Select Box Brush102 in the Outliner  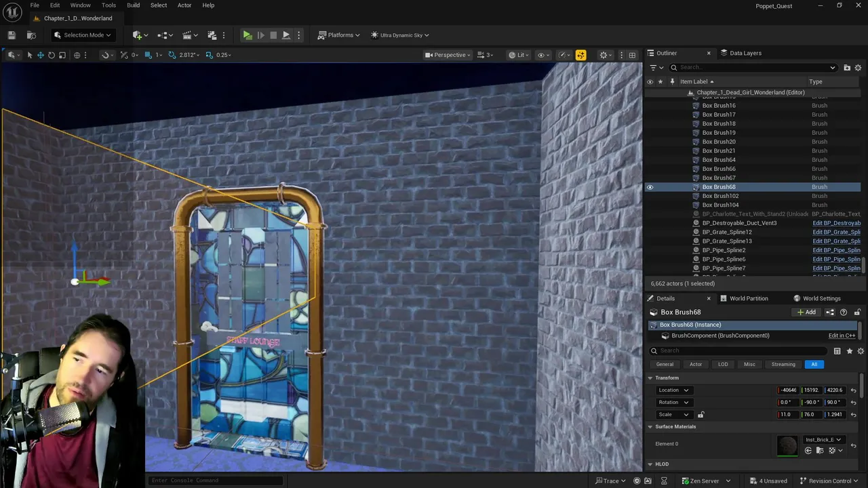720,196
